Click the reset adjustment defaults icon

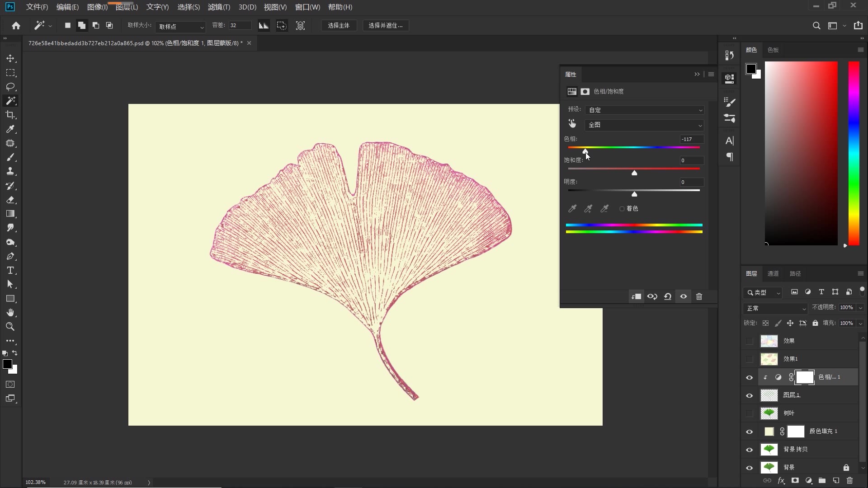(668, 296)
